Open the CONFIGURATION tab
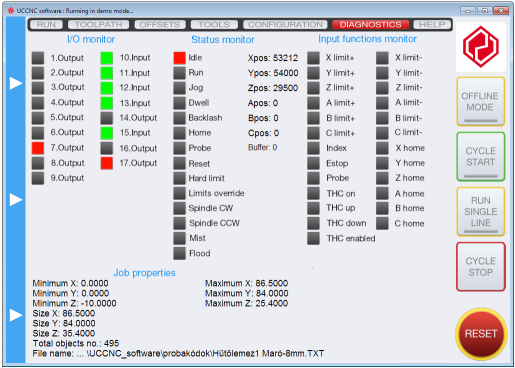Viewport: 515px width, 368px height. (285, 25)
